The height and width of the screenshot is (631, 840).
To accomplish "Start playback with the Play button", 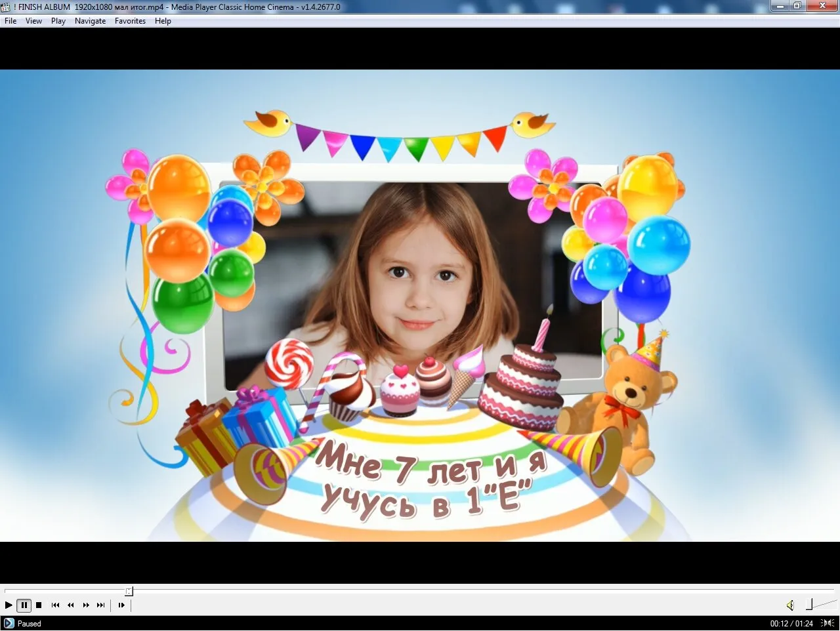I will (x=9, y=605).
